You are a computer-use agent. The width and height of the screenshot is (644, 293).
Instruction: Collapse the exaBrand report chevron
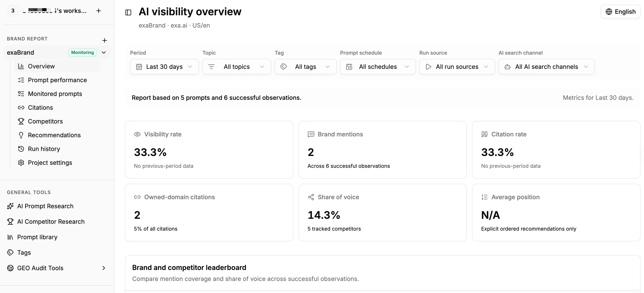[x=104, y=52]
